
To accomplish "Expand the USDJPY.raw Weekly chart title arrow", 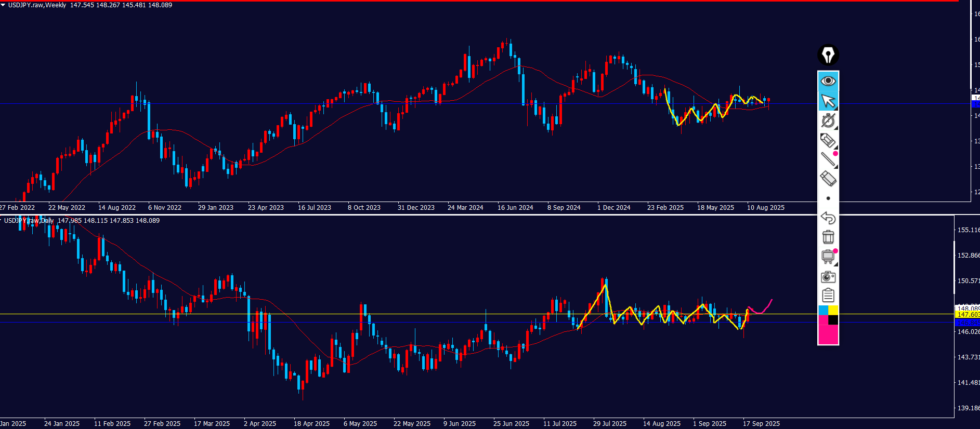I will pyautogui.click(x=3, y=5).
